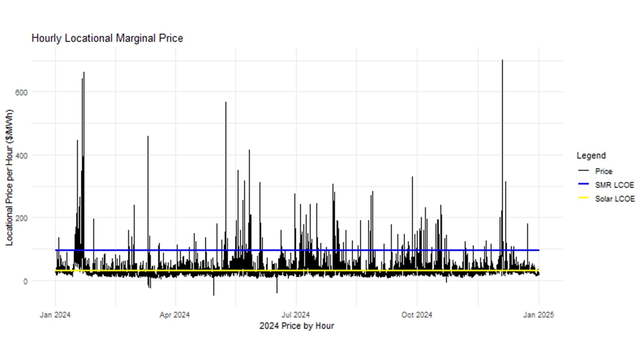Click the Apr 2024 x-axis label
The image size is (644, 362).
point(174,315)
